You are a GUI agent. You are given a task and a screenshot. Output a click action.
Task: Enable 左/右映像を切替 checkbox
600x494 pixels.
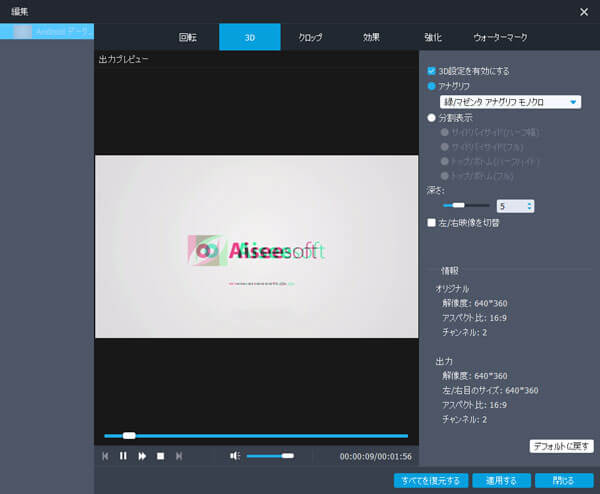click(x=431, y=222)
